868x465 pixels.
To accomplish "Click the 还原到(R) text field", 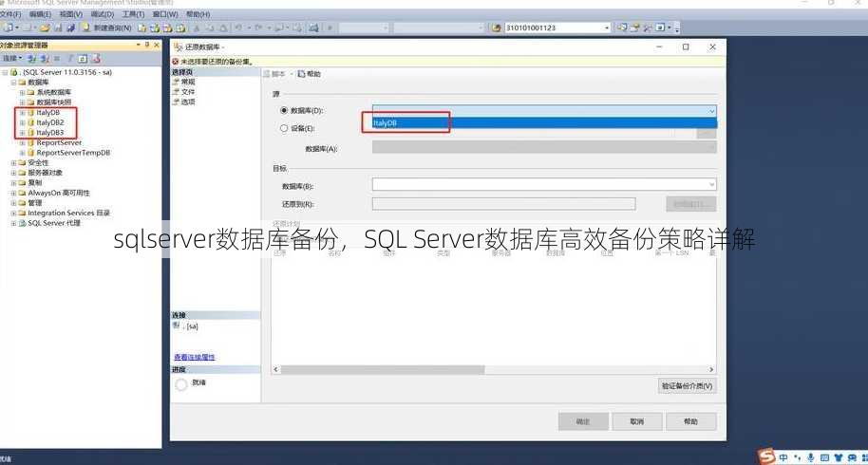I will click(x=503, y=204).
